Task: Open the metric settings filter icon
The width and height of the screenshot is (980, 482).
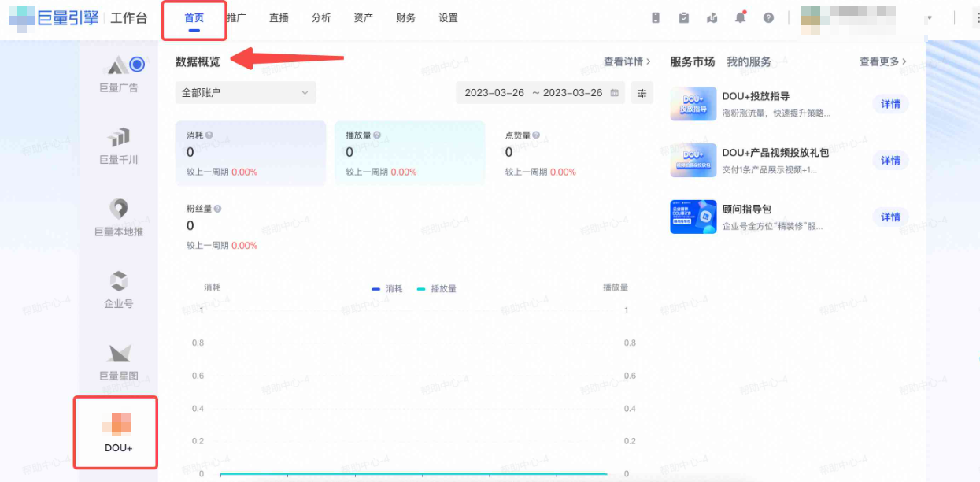Action: [x=642, y=93]
